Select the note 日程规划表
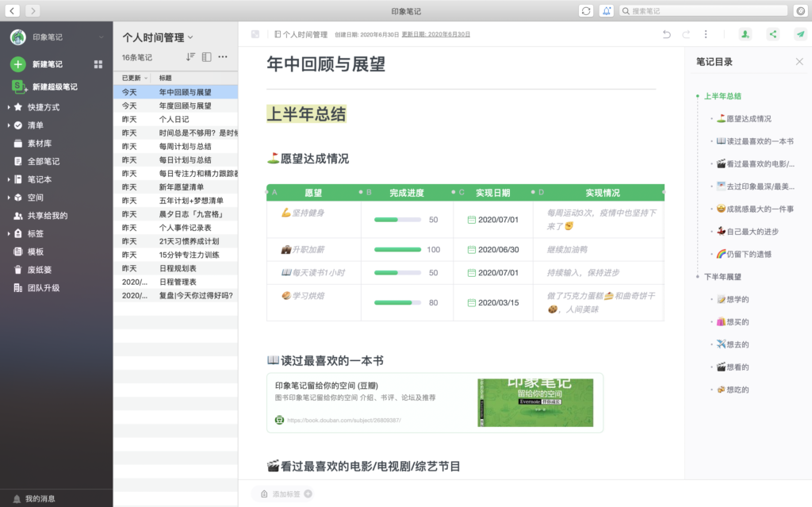The width and height of the screenshot is (812, 507). tap(175, 268)
